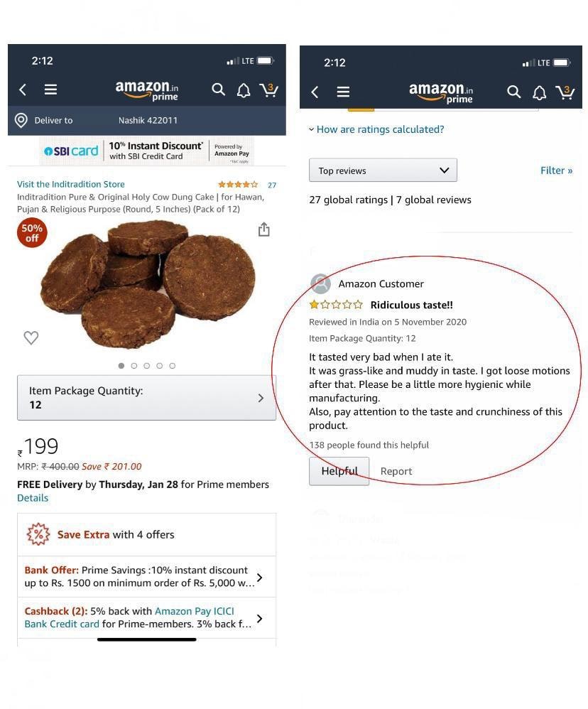Expand Item Package Quantity selector
The width and height of the screenshot is (588, 709).
pos(146,398)
